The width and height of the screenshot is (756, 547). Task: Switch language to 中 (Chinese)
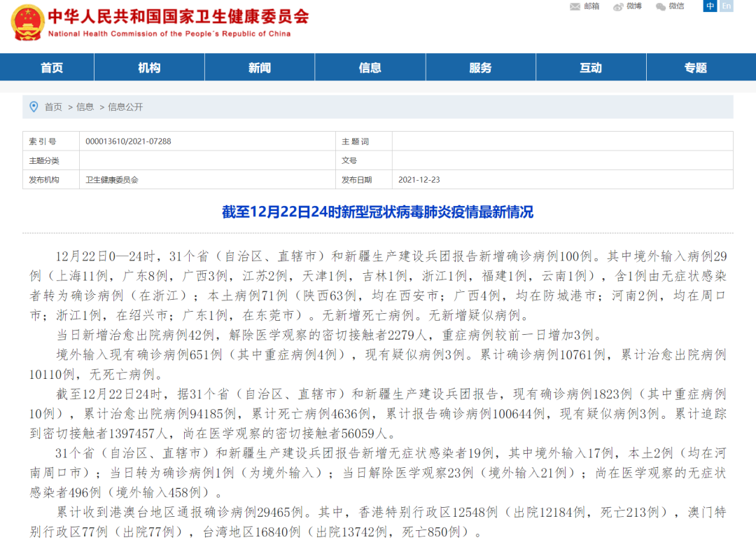(x=710, y=6)
